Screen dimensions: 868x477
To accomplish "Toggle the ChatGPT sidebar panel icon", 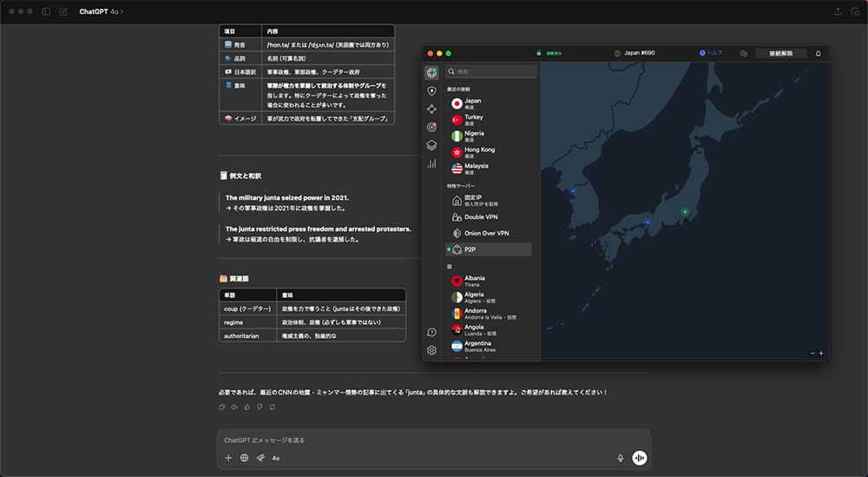I will (x=46, y=11).
